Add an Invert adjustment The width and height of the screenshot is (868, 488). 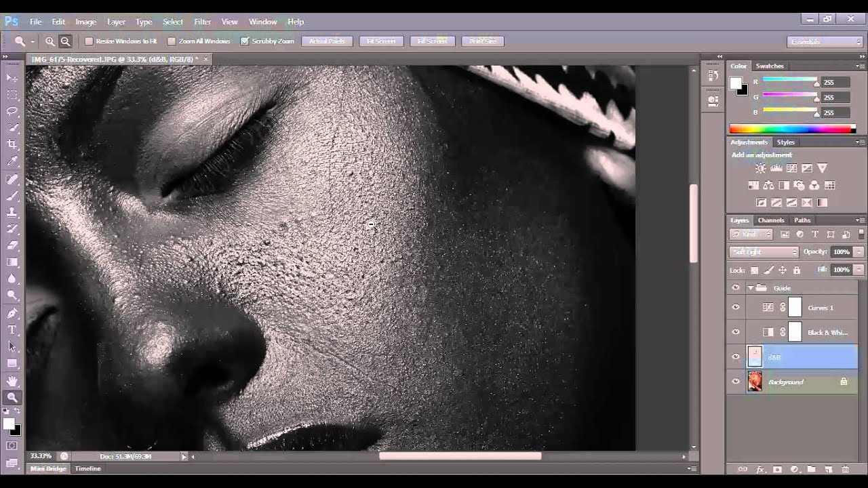click(x=761, y=202)
